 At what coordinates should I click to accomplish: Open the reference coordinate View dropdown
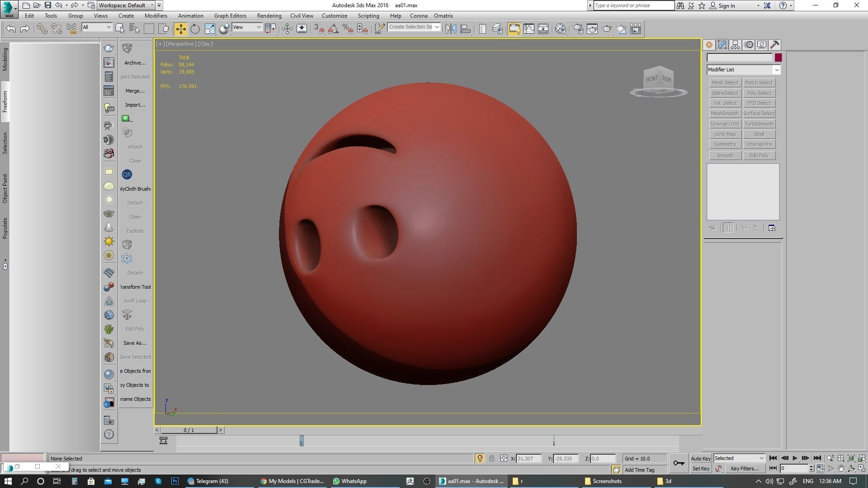coord(247,27)
